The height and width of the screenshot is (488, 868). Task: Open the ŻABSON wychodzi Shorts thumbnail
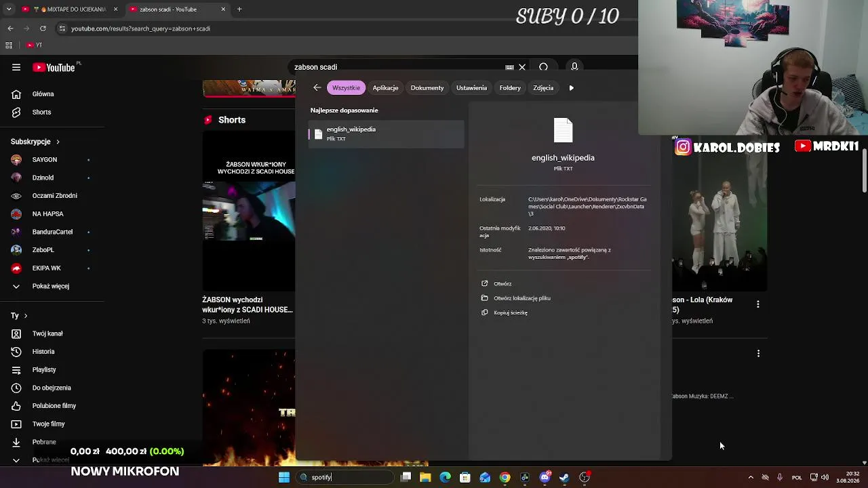click(249, 211)
